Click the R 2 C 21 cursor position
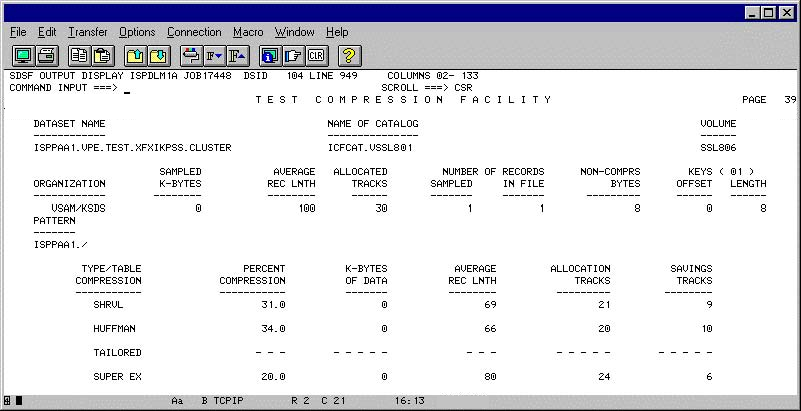801x411 pixels. pos(318,401)
